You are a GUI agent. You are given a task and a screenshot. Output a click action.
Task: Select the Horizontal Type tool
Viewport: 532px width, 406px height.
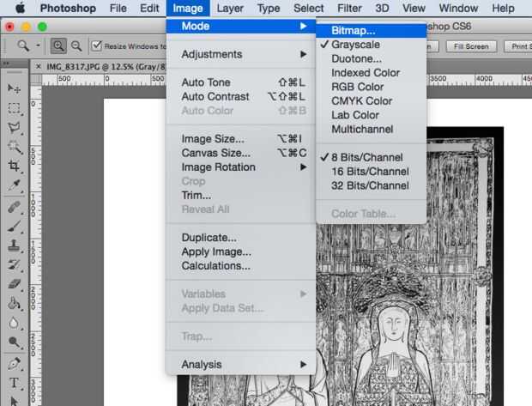coord(14,383)
